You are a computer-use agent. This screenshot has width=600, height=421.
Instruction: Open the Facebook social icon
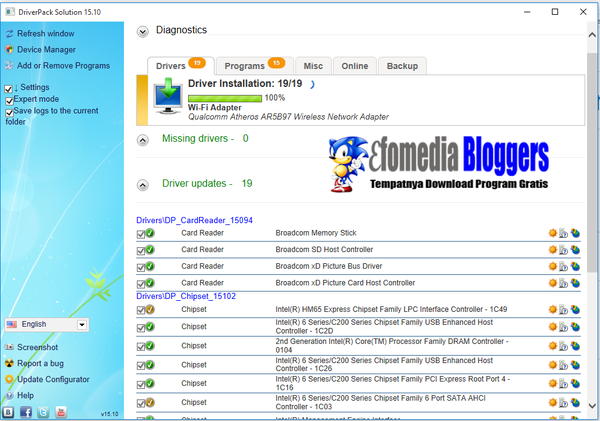click(26, 412)
